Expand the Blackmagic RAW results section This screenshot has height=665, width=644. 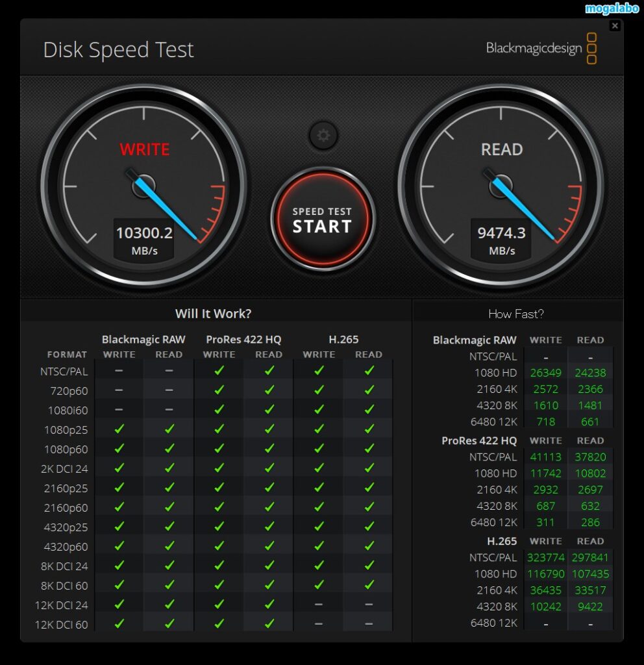click(475, 340)
